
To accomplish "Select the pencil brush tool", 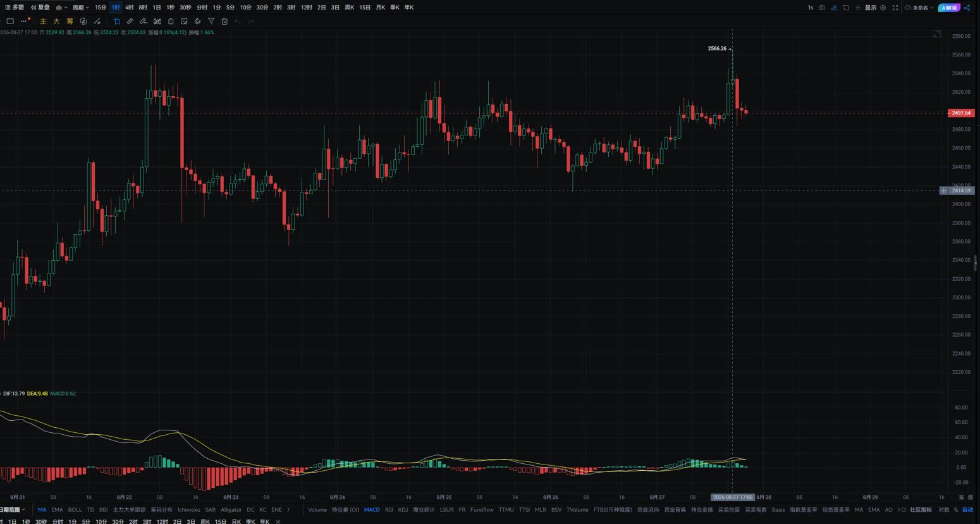I will coord(144,22).
